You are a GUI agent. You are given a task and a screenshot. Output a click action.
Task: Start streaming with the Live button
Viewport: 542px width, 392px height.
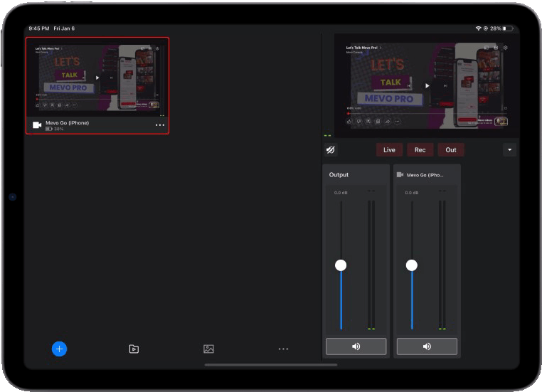[389, 150]
